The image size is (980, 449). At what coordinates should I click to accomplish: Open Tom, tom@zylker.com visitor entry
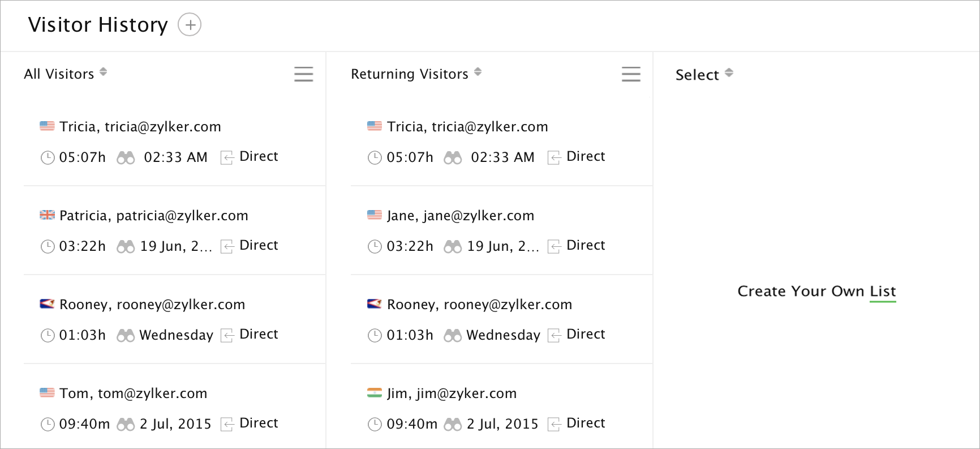pyautogui.click(x=133, y=394)
